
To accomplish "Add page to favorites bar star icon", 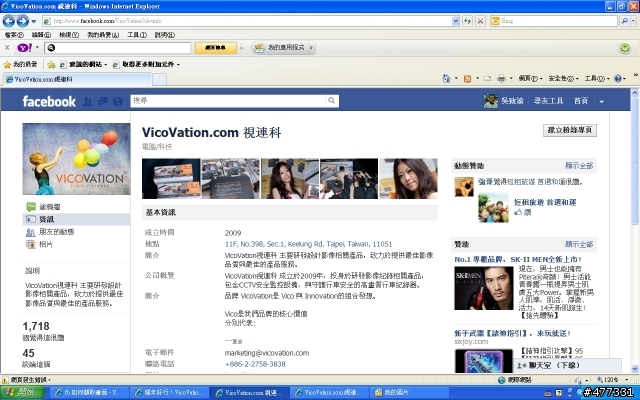I will (x=51, y=64).
